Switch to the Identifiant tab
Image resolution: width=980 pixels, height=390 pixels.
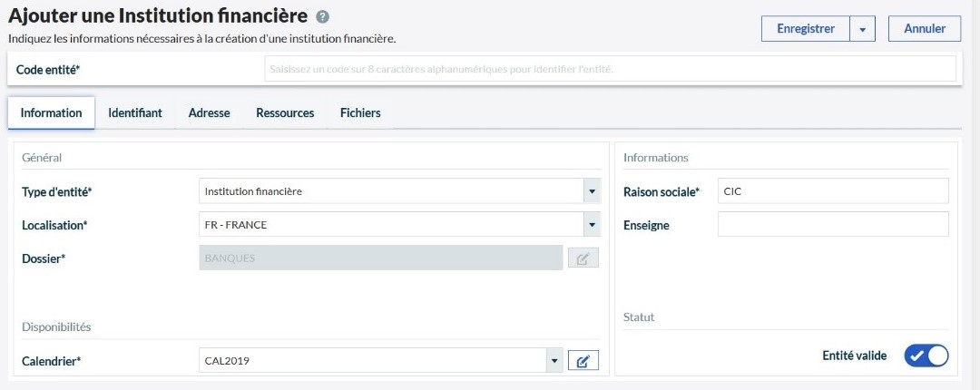pos(135,113)
